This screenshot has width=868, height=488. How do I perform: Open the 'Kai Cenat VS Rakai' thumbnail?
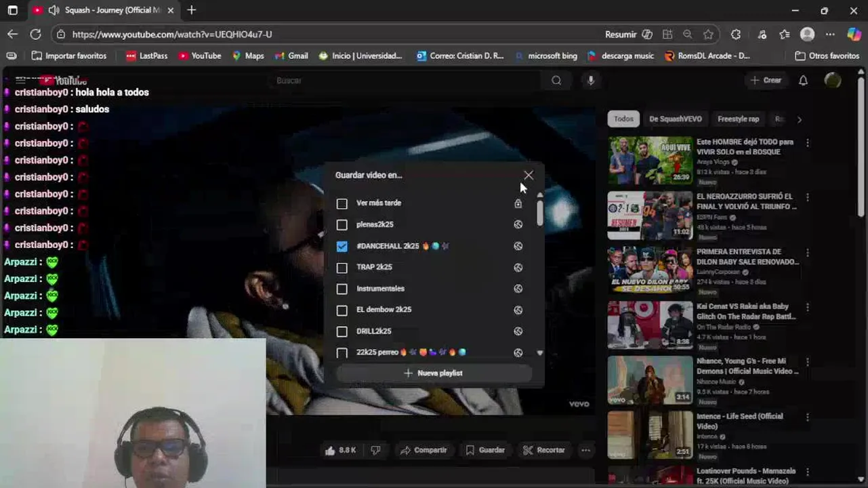650,325
